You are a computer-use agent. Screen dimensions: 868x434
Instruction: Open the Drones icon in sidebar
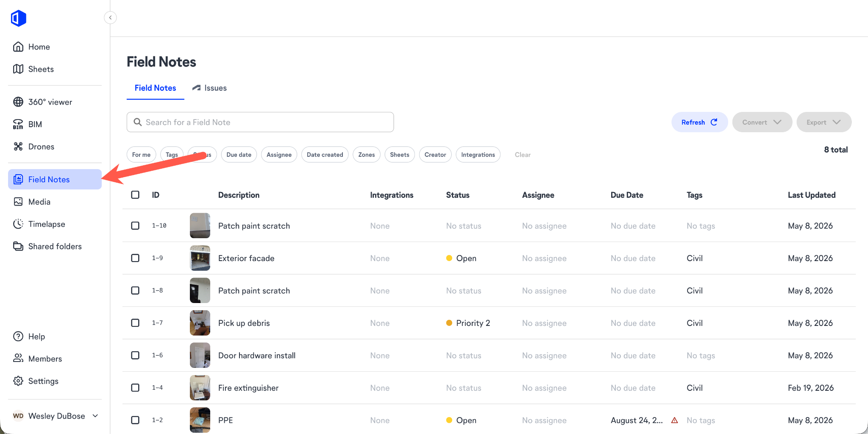point(18,147)
